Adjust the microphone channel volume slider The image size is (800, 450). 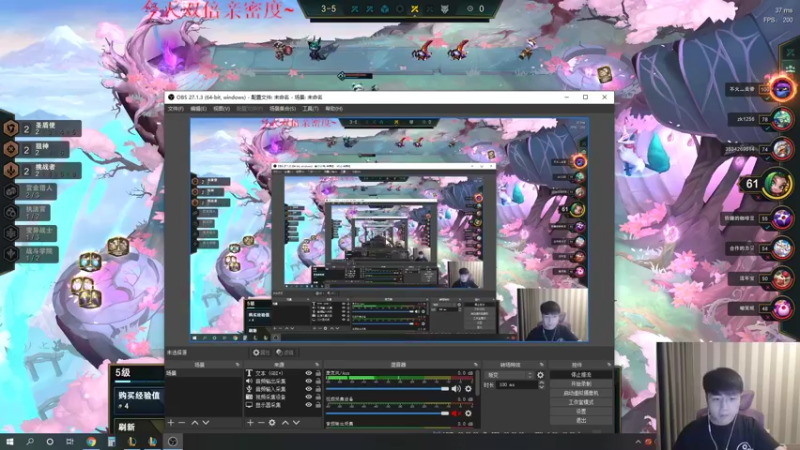point(387,389)
